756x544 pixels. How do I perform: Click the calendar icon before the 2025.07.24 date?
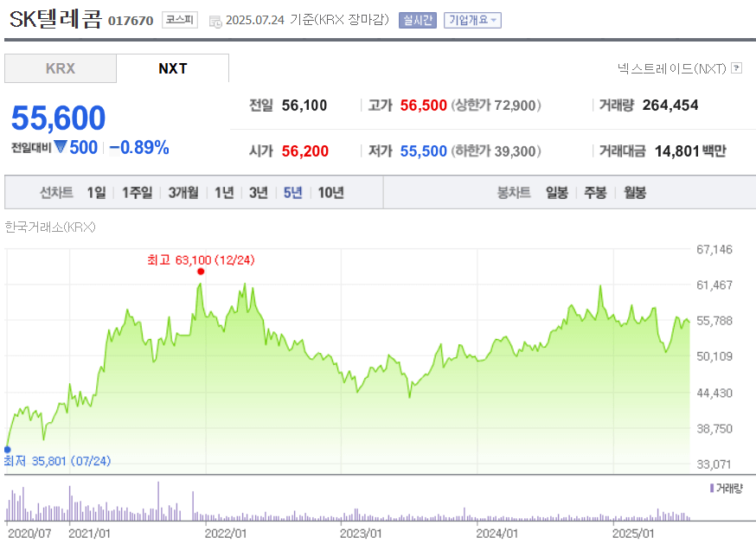point(215,20)
